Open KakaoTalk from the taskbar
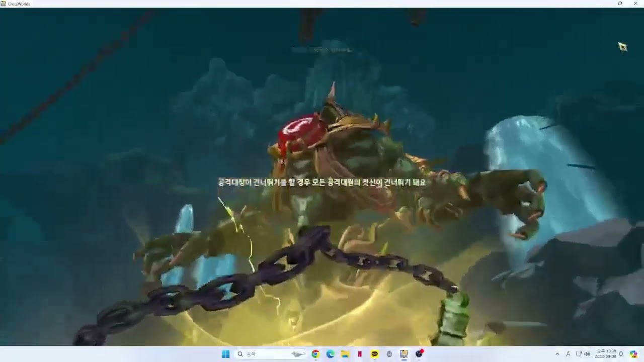Image resolution: width=644 pixels, height=362 pixels. [375, 354]
